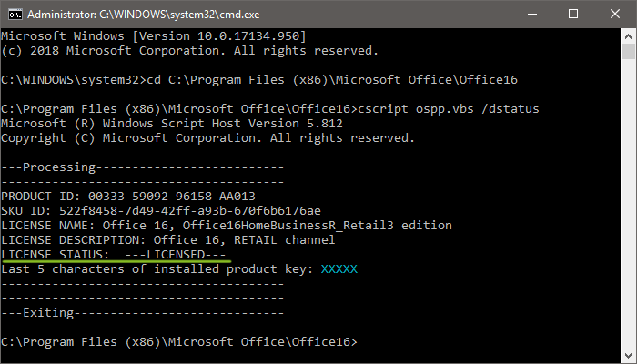Click the LICENSE NAME line
The image size is (637, 364).
226,226
